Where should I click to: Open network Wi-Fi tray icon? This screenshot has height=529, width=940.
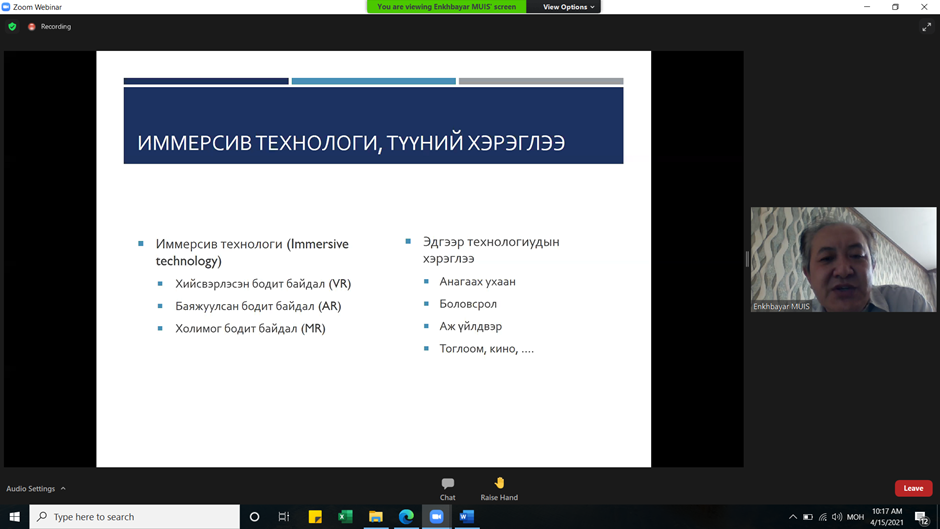pos(822,517)
